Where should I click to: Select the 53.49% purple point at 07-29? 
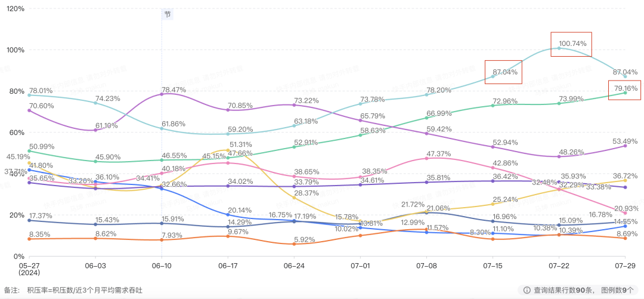click(x=625, y=146)
